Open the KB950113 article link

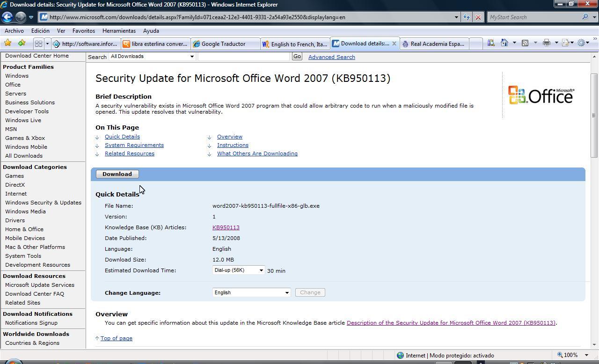226,227
